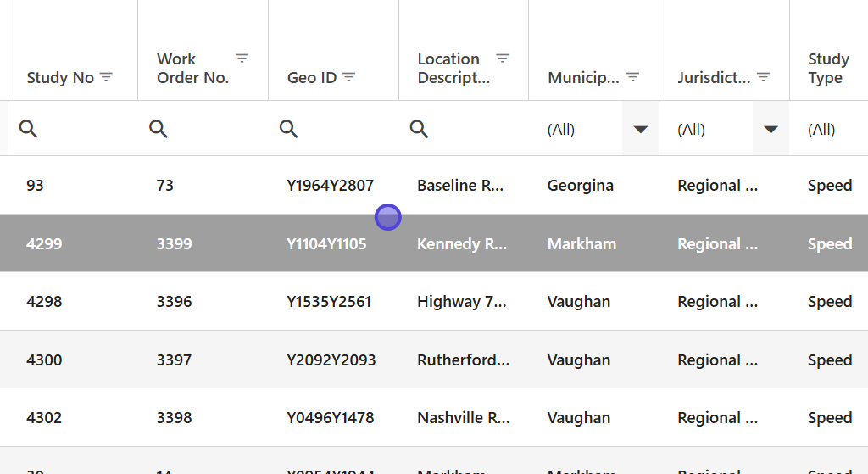Expand the Municipality (All) dropdown arrow
Image resolution: width=868 pixels, height=474 pixels.
point(641,129)
